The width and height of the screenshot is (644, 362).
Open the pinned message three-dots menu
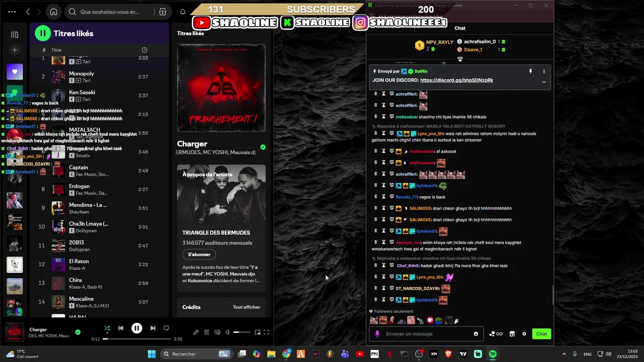pos(544,72)
